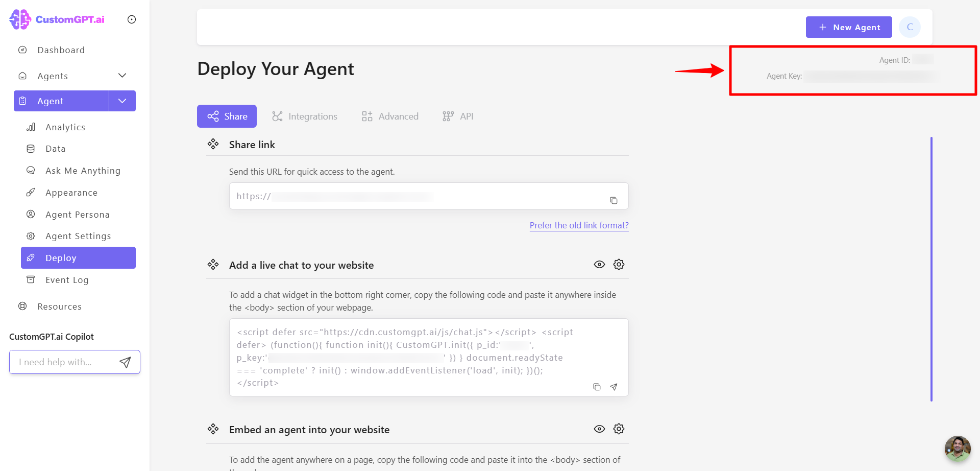Viewport: 980px width, 471px height.
Task: Open live chat widget settings gear
Action: click(x=619, y=265)
